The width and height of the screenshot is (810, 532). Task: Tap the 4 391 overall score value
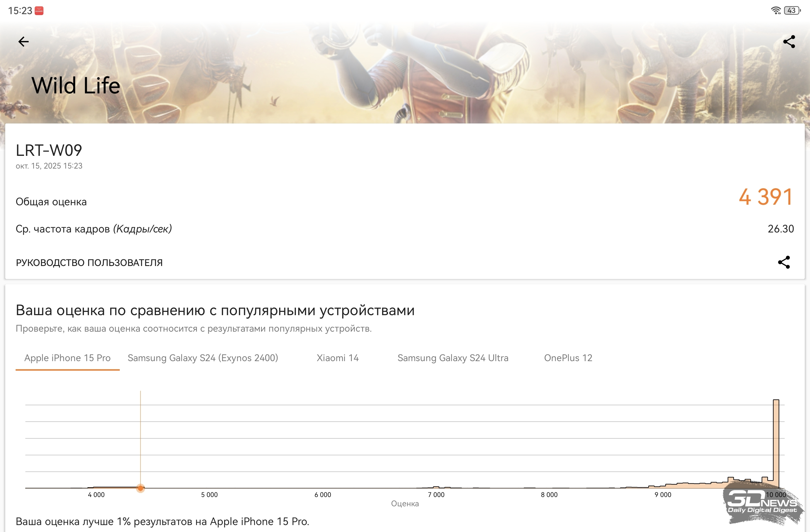[x=766, y=197]
